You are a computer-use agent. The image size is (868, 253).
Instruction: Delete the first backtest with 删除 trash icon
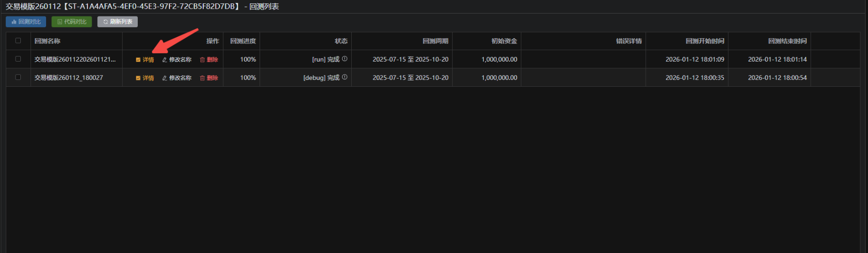click(x=202, y=60)
